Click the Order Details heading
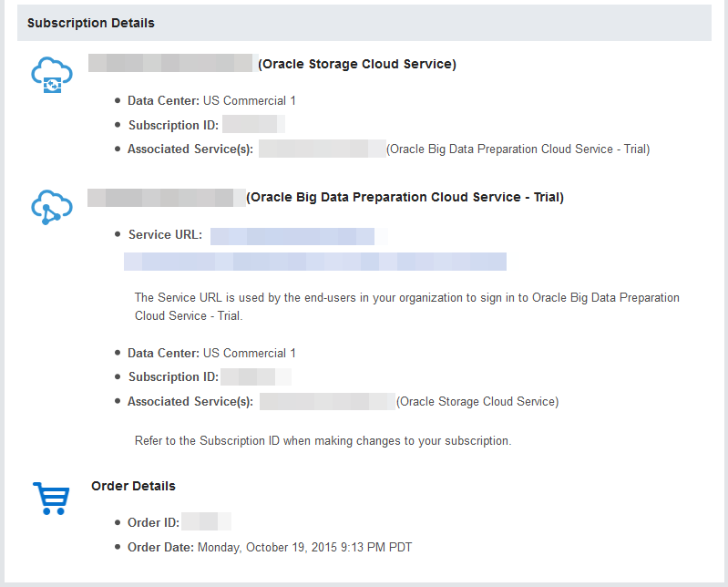This screenshot has width=728, height=587. (x=133, y=486)
